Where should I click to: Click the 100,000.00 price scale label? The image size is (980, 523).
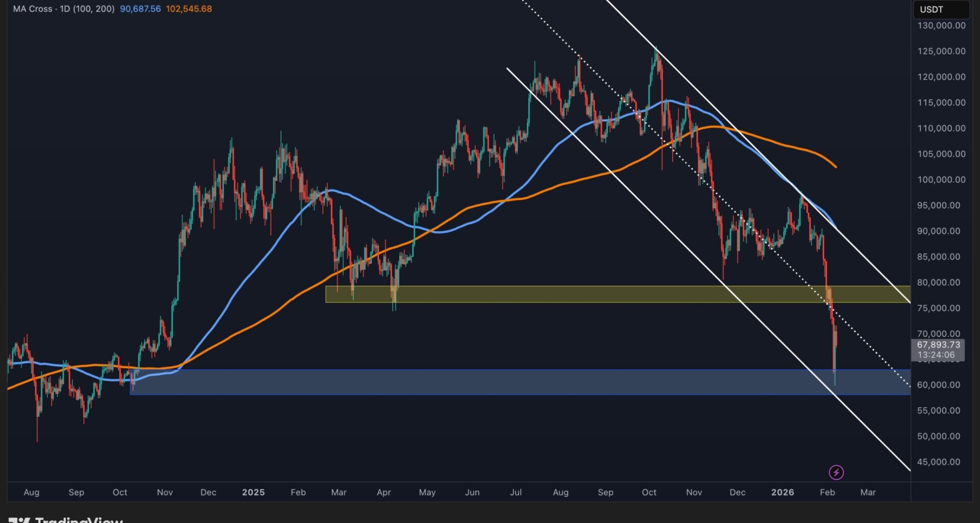(x=941, y=180)
